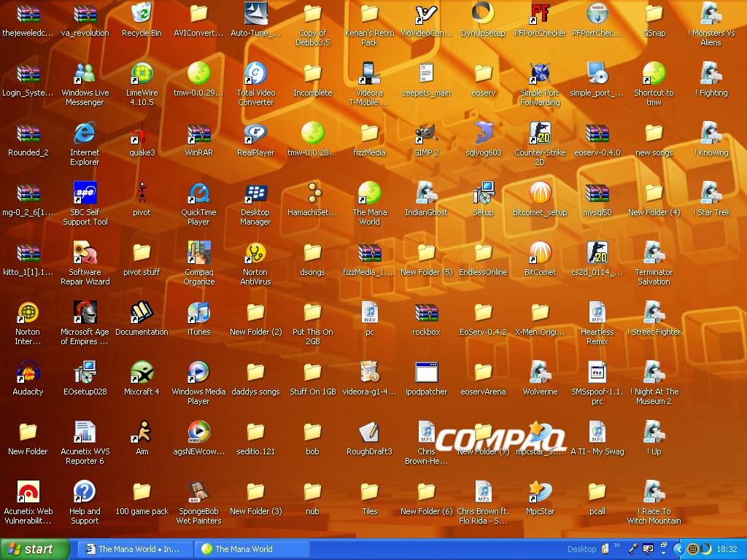Click the Desktop Manager BlackBerry icon
Screen dimensions: 747x560
tap(256, 192)
